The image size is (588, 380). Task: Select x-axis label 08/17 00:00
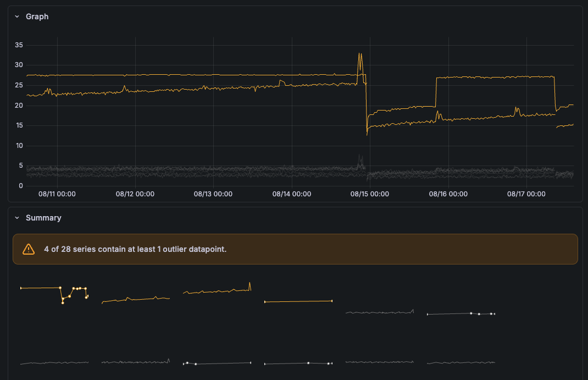(526, 194)
